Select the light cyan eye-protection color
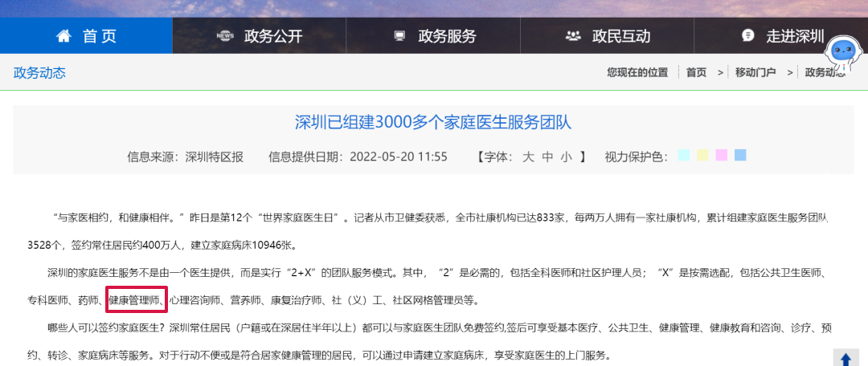 point(684,155)
